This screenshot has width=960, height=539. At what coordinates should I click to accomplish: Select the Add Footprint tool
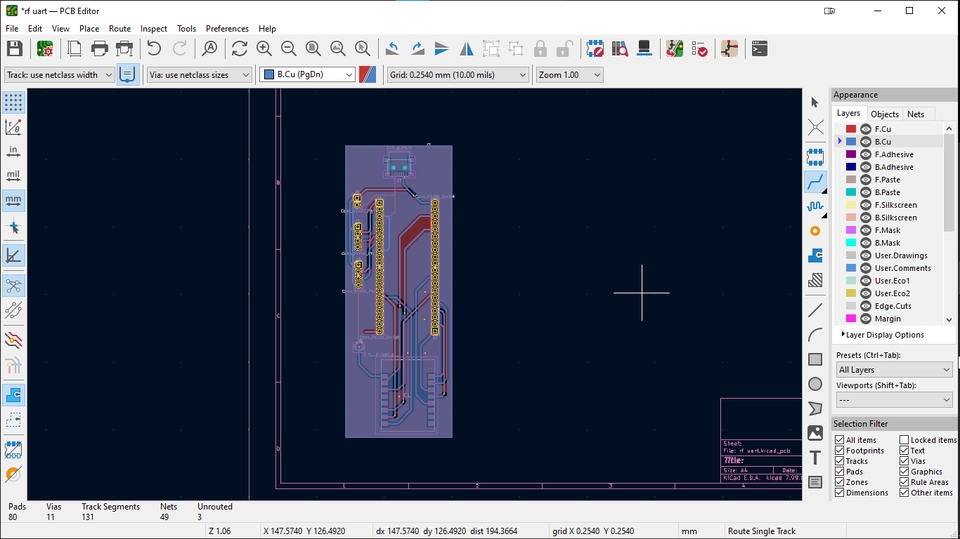[x=815, y=157]
